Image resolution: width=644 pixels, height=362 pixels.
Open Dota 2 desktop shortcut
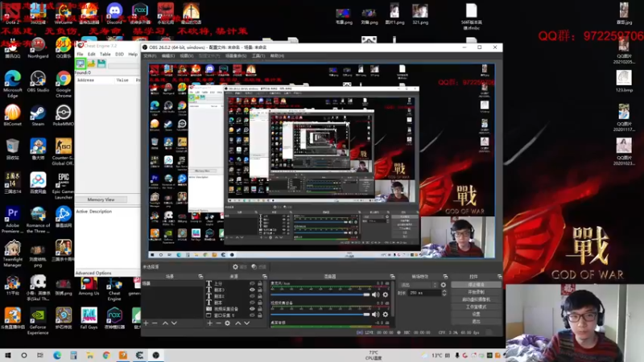click(x=12, y=13)
